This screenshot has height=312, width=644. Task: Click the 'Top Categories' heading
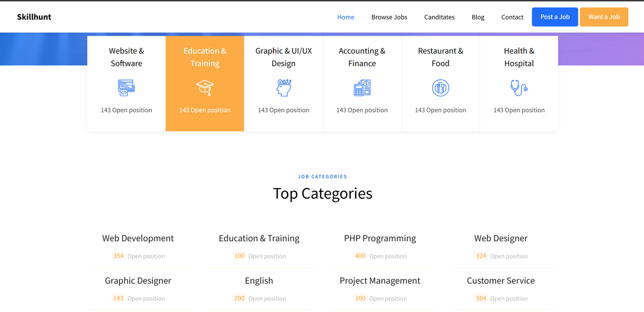coord(323,194)
